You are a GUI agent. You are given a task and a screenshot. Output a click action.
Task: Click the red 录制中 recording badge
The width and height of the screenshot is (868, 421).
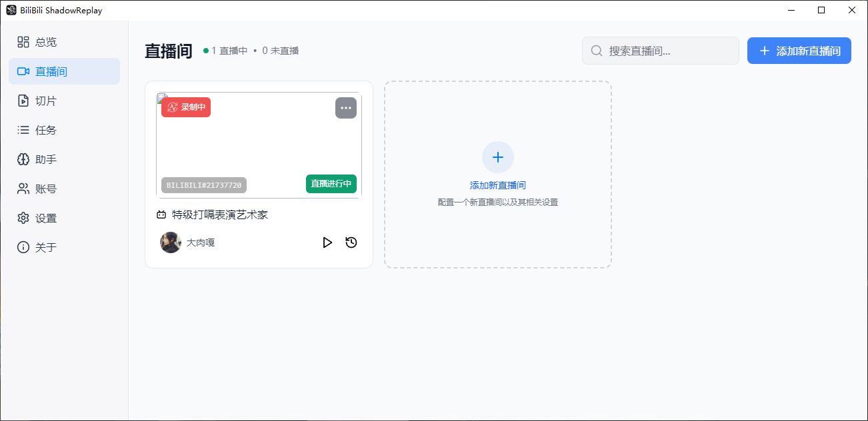(x=185, y=107)
